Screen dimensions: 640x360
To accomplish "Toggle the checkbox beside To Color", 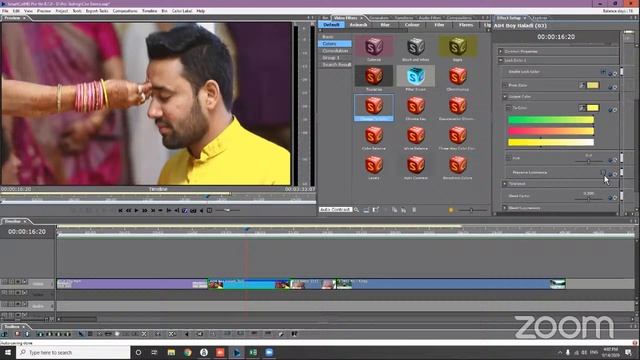I will click(x=508, y=108).
